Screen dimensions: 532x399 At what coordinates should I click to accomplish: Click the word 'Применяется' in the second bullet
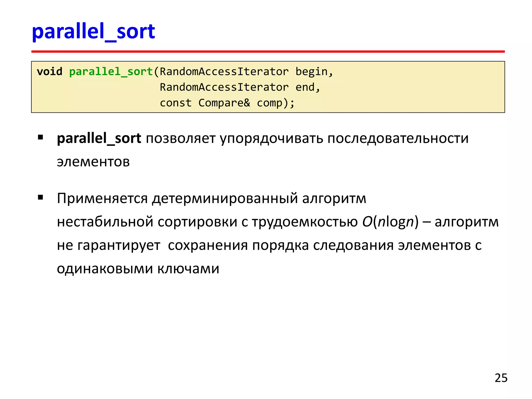pos(102,199)
